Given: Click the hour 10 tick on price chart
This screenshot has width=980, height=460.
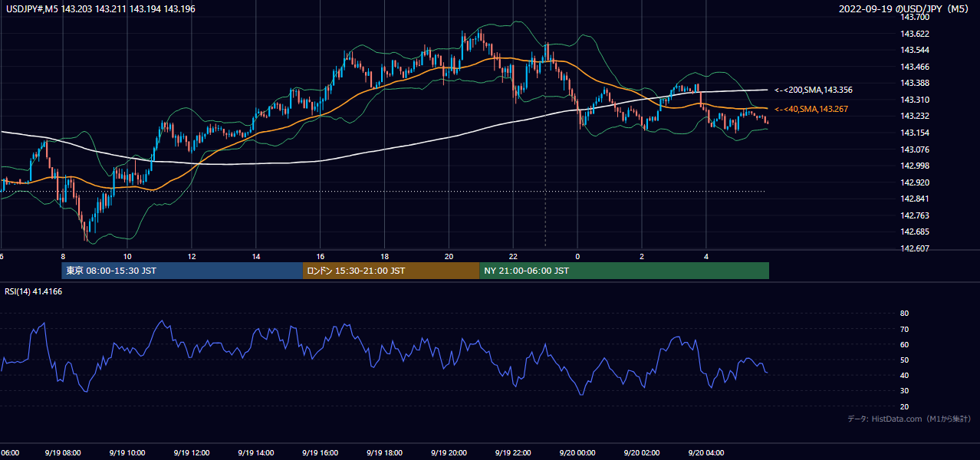Looking at the screenshot, I should click(127, 256).
